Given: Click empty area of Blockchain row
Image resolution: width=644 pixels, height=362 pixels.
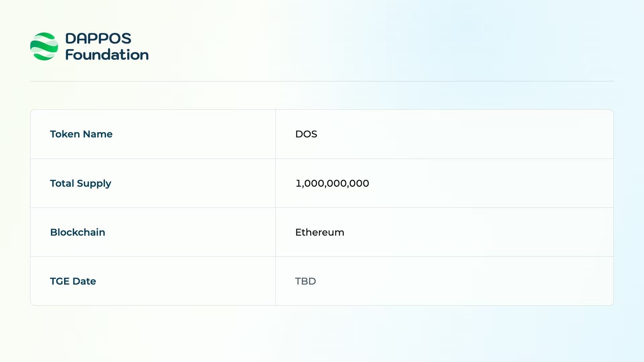Looking at the screenshot, I should coord(470,232).
